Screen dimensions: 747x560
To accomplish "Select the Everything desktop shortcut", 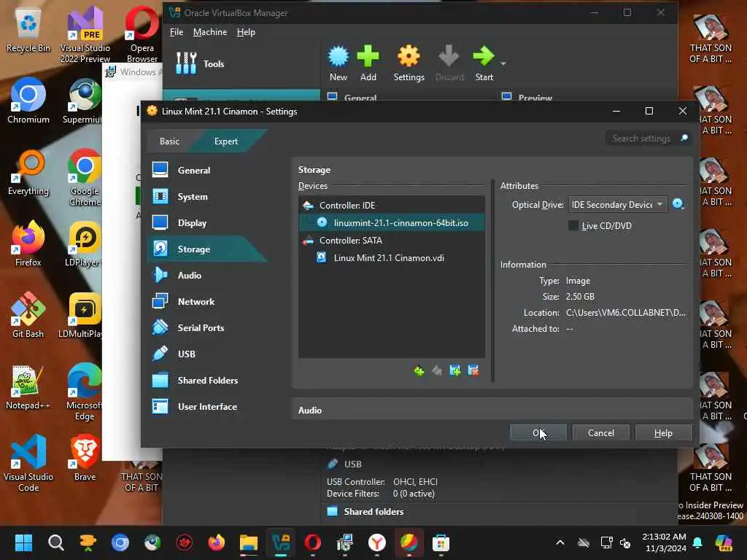I will (28, 172).
